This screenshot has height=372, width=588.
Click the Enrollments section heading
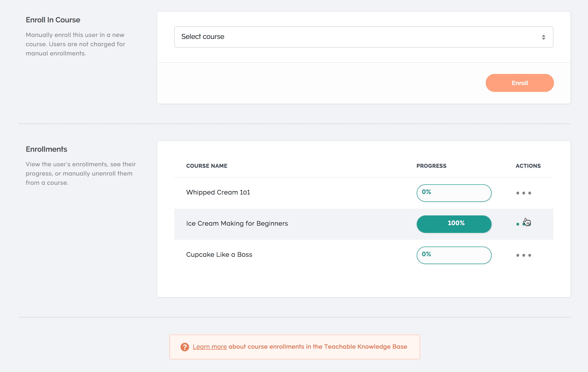(46, 149)
